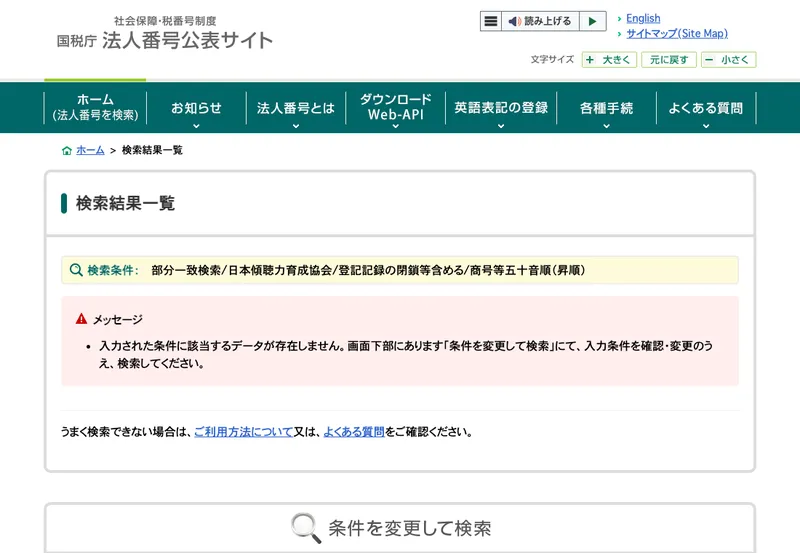The height and width of the screenshot is (553, 800).
Task: Click the magnifier icon beside 検索条件
Action: tap(76, 270)
